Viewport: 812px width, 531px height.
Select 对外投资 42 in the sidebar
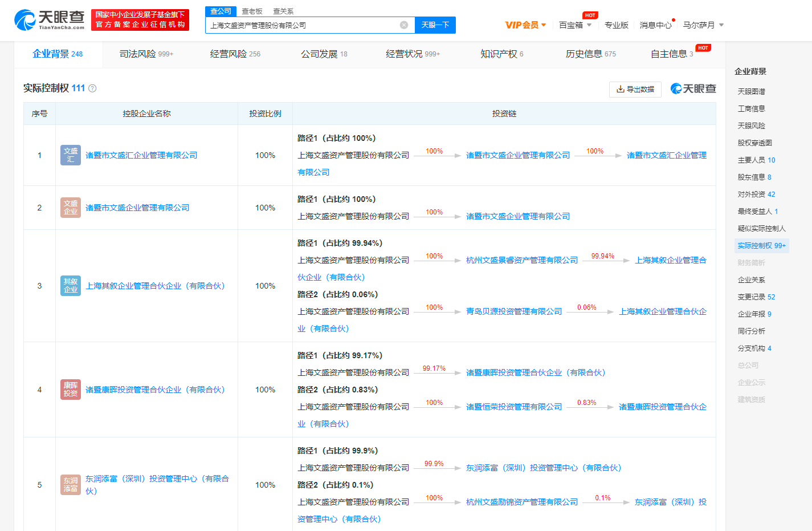tap(757, 194)
